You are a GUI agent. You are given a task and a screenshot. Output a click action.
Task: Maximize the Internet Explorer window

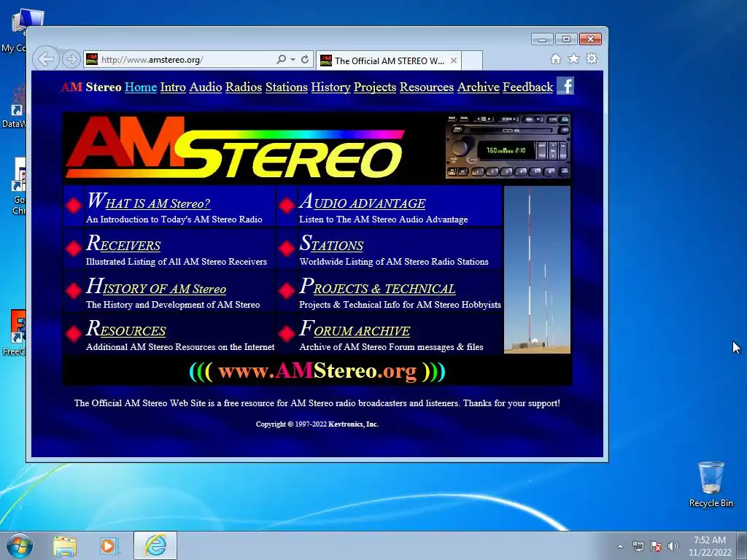tap(566, 39)
